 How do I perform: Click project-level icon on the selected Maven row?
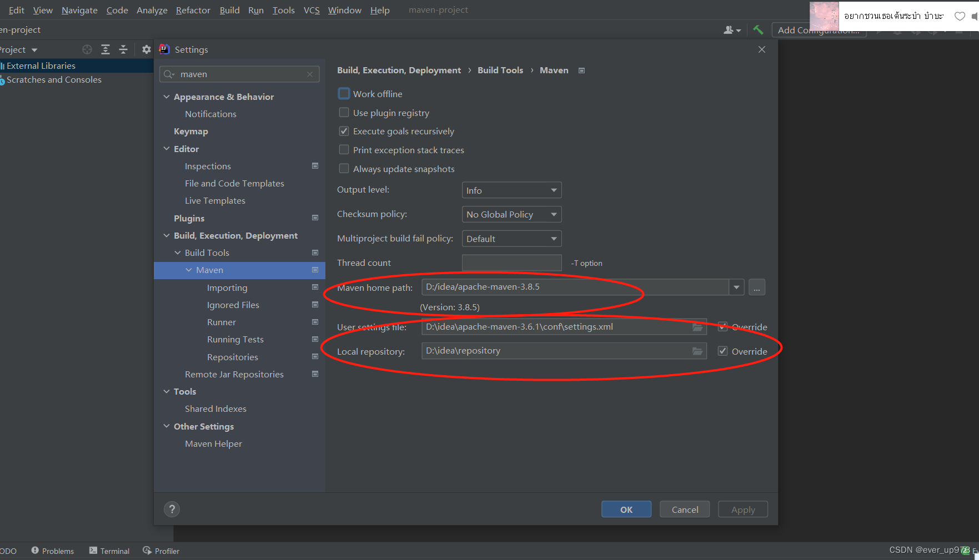(315, 270)
